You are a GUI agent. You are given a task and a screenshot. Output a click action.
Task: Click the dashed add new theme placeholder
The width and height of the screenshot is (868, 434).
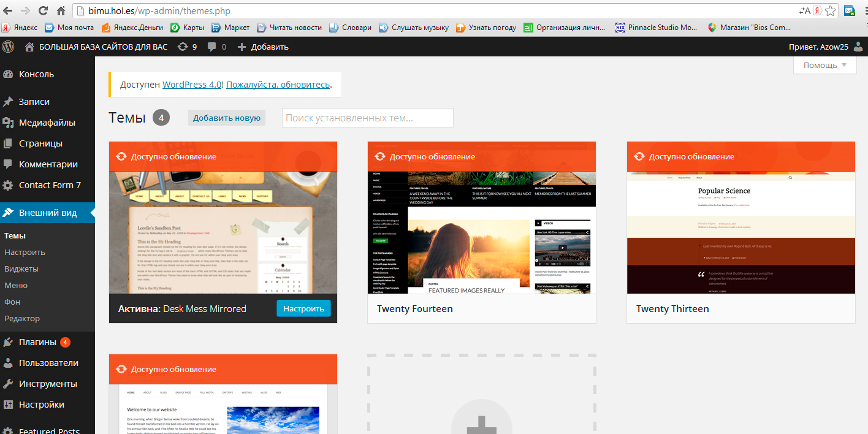tap(482, 394)
